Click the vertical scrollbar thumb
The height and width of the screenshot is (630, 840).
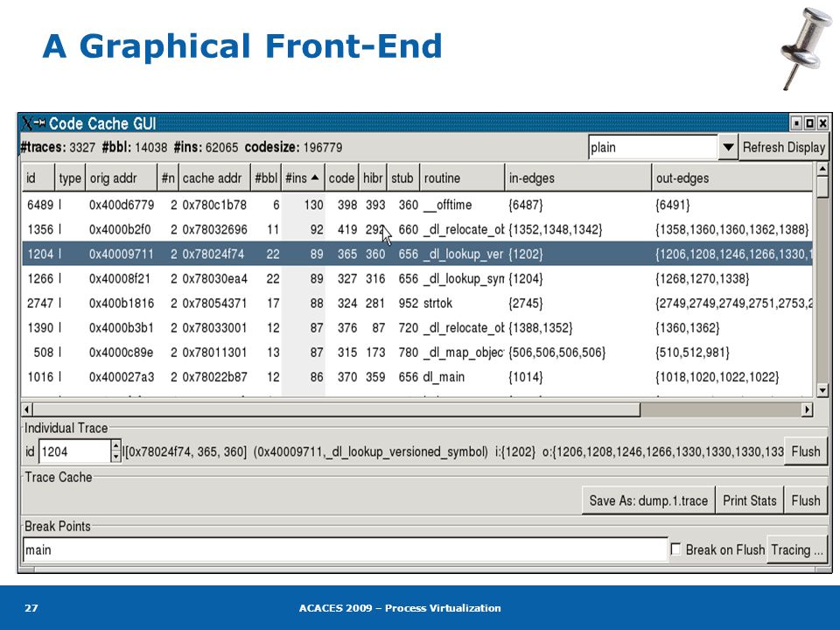pos(822,187)
